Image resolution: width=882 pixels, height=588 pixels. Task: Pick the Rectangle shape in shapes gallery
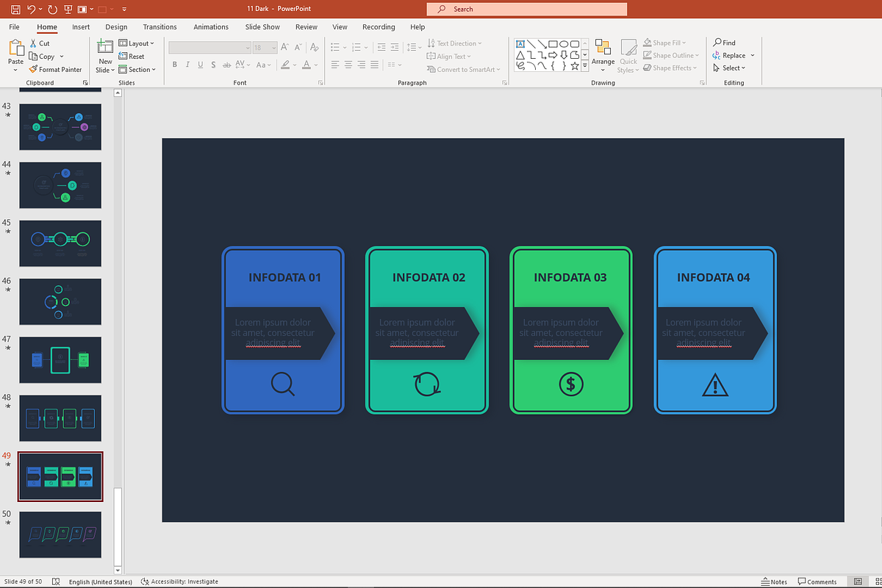(x=553, y=44)
